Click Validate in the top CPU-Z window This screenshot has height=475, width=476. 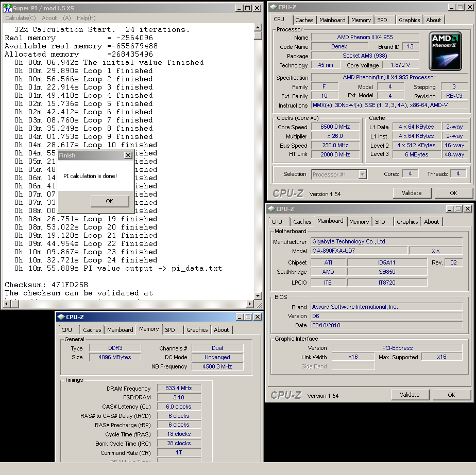[x=412, y=193]
